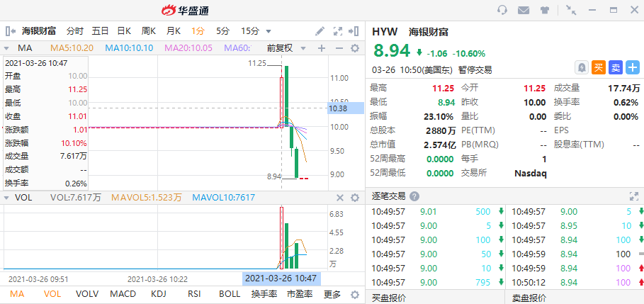Open the messages envelope icon
Image resolution: width=644 pixels, height=304 pixels.
[524, 10]
